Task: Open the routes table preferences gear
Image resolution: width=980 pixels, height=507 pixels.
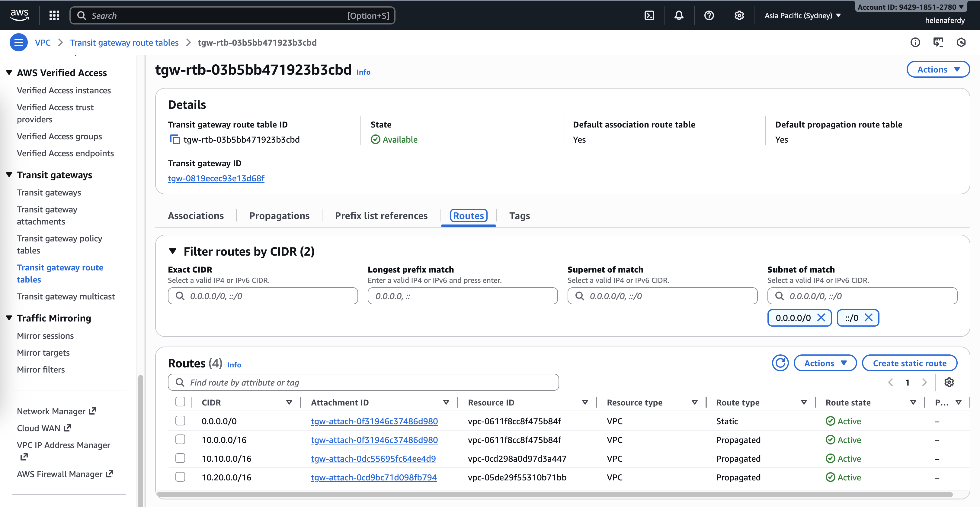Action: click(x=949, y=382)
